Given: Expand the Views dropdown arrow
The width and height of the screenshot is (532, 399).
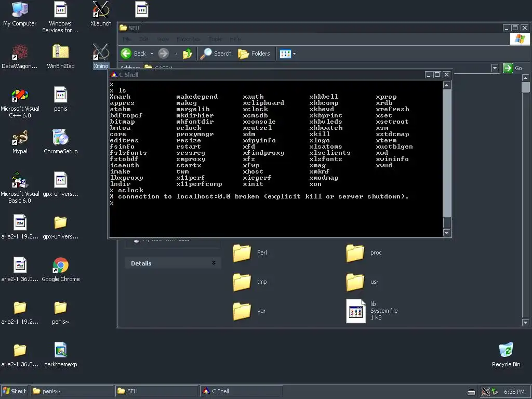Looking at the screenshot, I should coord(294,54).
